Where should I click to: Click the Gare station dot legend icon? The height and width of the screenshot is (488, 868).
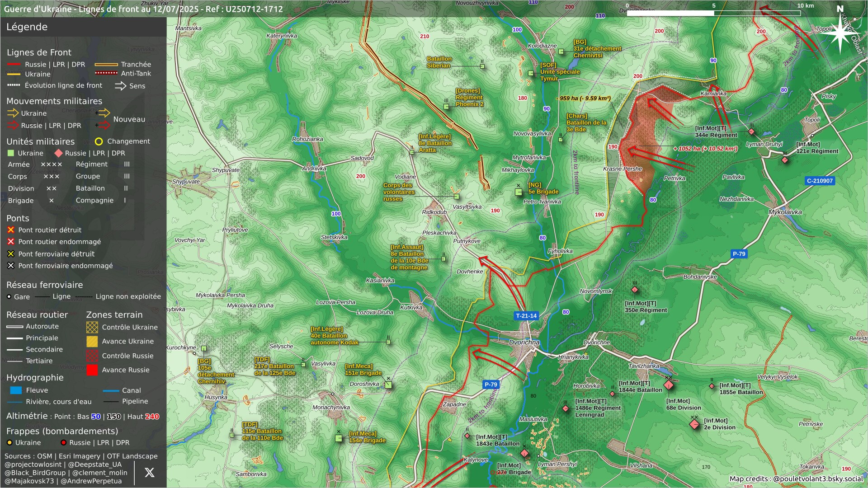click(9, 297)
